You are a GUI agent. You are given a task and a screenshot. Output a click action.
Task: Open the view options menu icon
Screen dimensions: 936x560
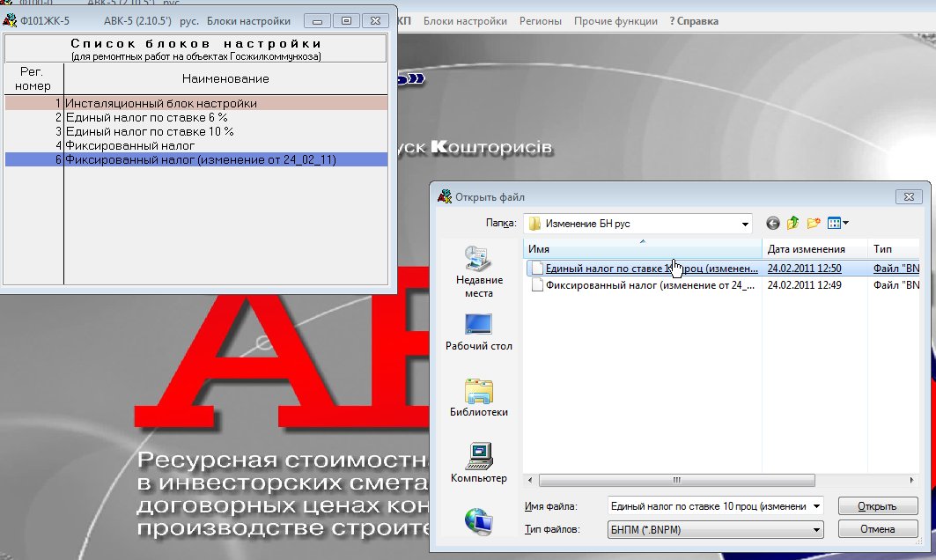point(837,223)
